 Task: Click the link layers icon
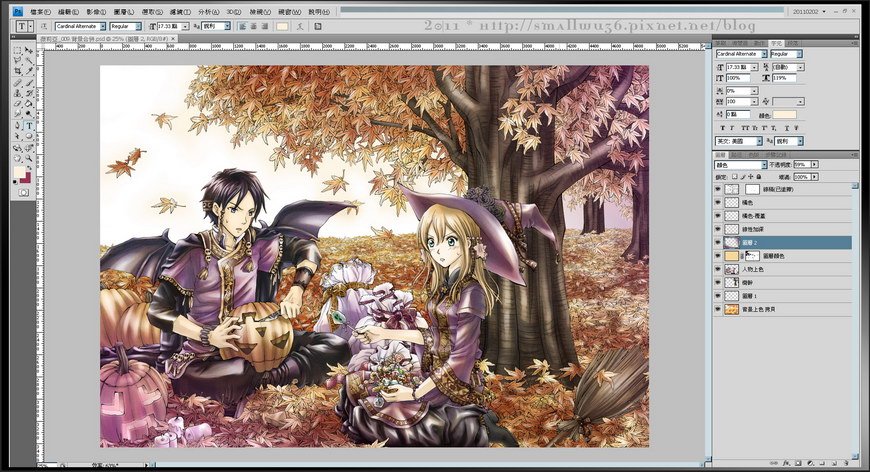point(774,463)
